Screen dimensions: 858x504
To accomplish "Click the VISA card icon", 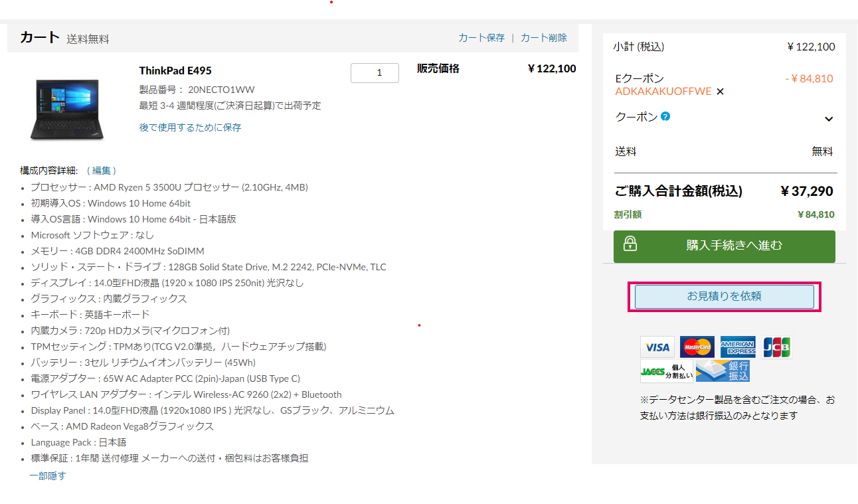I will pyautogui.click(x=657, y=347).
